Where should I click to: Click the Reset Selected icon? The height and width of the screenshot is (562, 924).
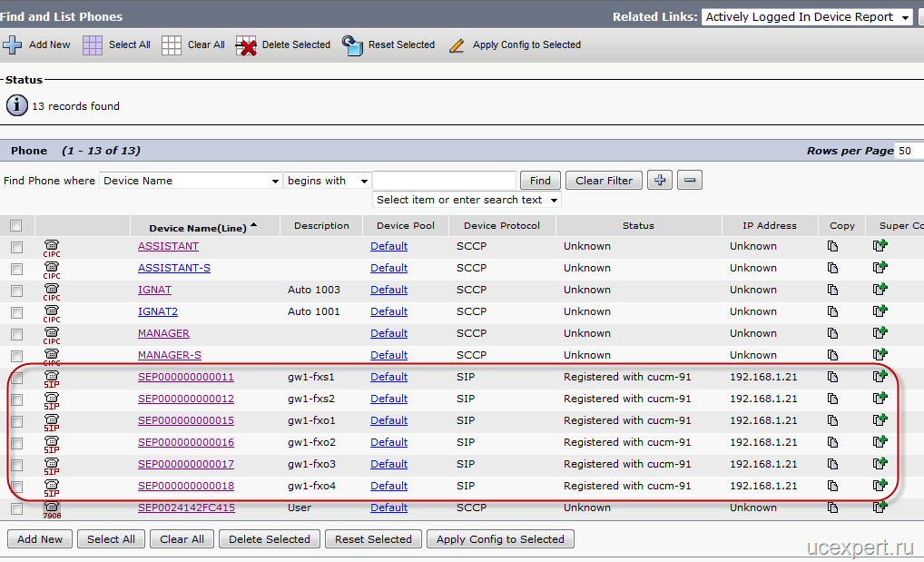(352, 45)
